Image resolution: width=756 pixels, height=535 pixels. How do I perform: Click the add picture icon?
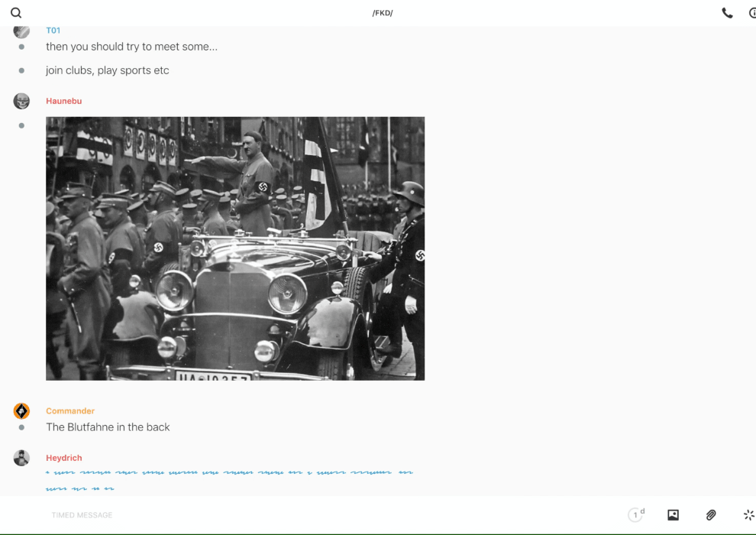tap(673, 515)
